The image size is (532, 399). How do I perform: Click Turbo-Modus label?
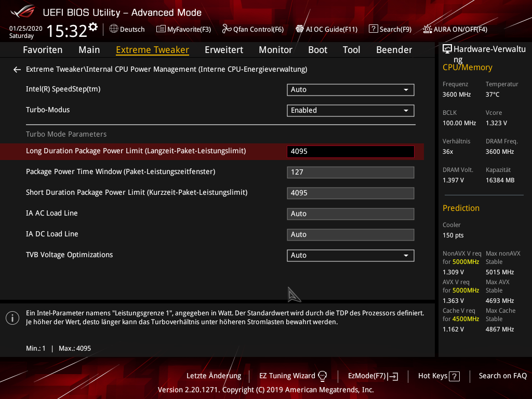click(x=48, y=110)
